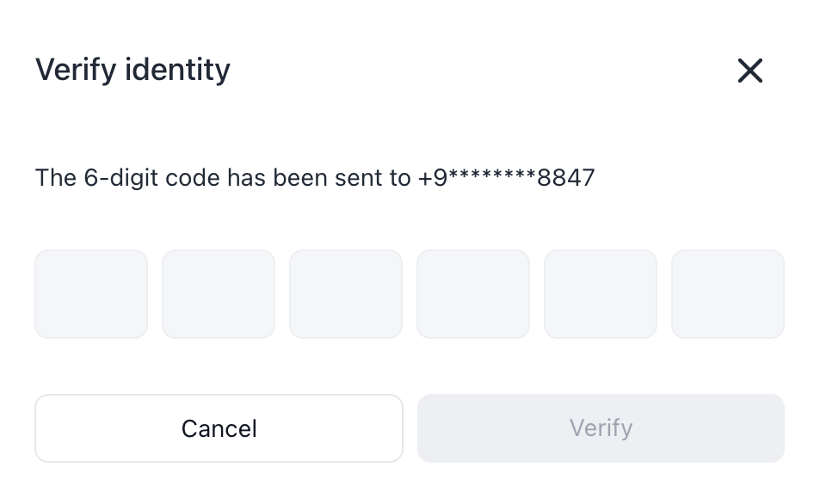Select the fifth code digit box
The width and height of the screenshot is (826, 504).
[x=601, y=294]
